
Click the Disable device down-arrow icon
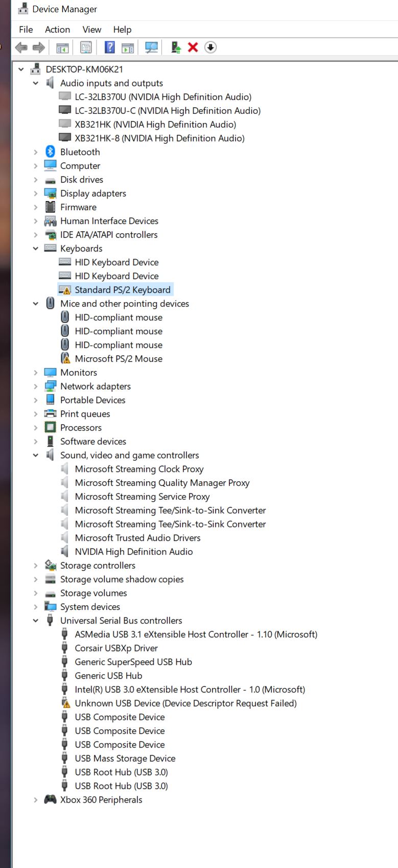[x=210, y=47]
